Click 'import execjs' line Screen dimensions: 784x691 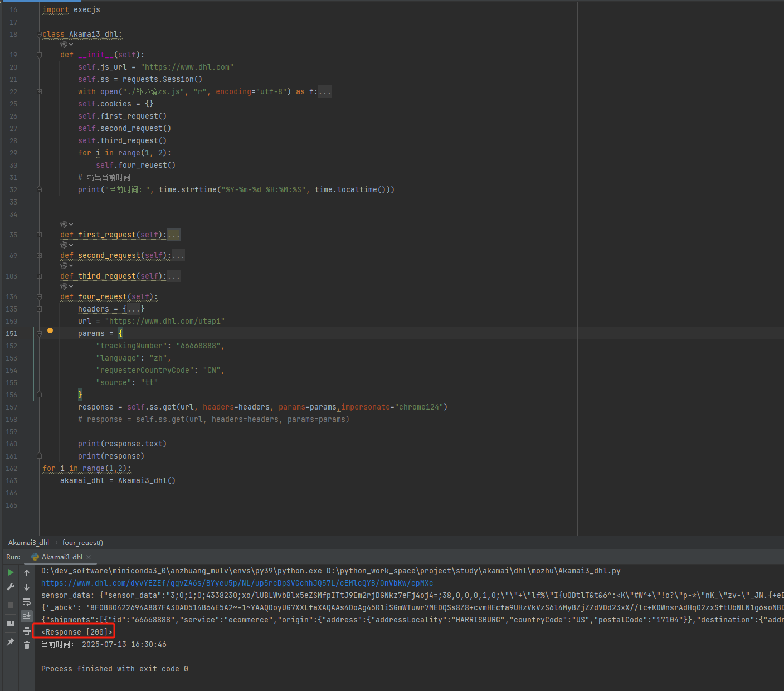(71, 10)
